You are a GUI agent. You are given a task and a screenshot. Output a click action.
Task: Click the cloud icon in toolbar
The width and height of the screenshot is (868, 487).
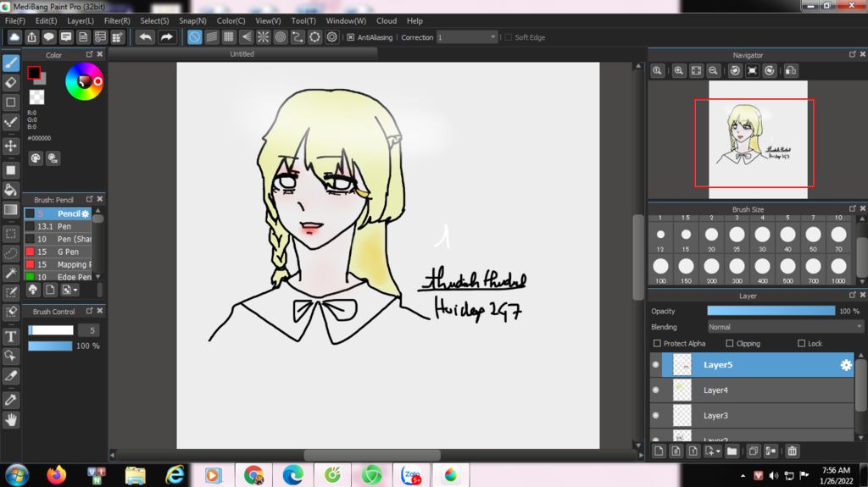click(14, 37)
